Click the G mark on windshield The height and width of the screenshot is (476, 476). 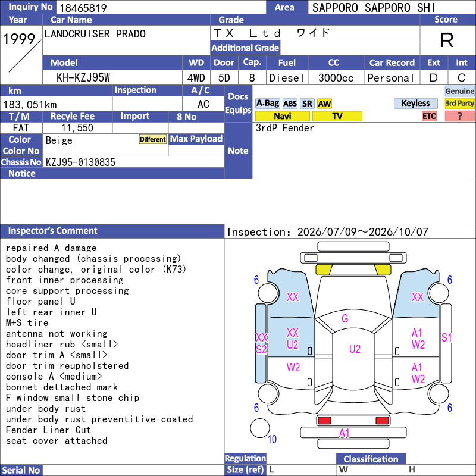click(345, 318)
